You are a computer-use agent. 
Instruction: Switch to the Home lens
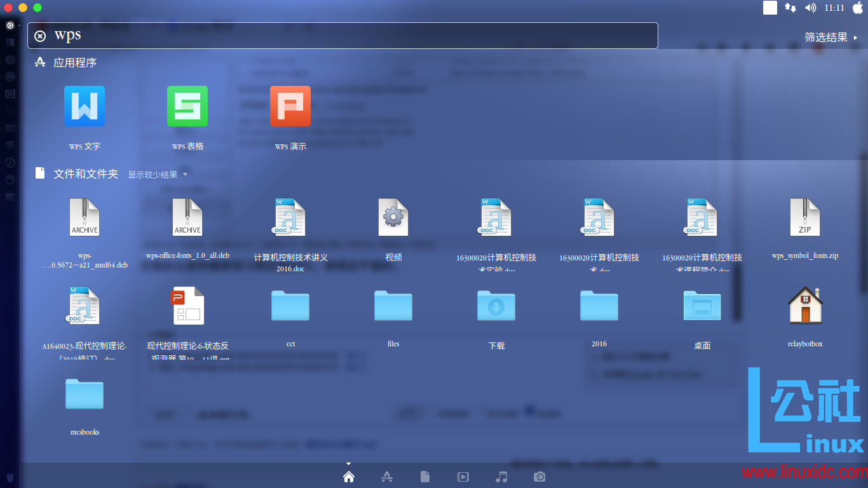pyautogui.click(x=348, y=477)
